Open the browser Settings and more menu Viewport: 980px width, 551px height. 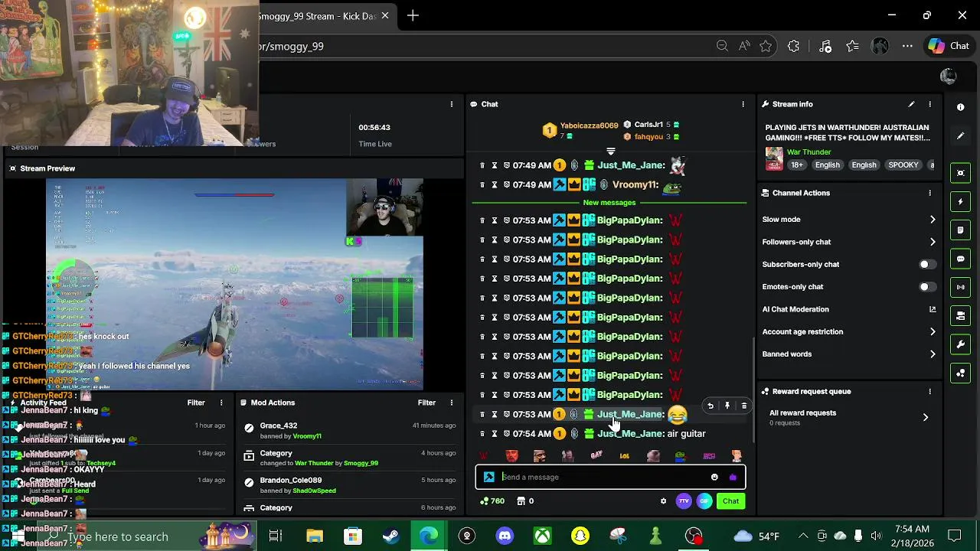pos(907,46)
